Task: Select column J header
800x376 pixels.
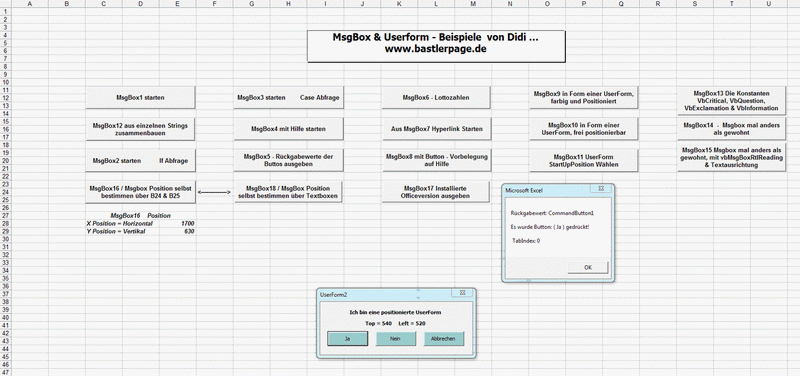Action: pyautogui.click(x=362, y=4)
